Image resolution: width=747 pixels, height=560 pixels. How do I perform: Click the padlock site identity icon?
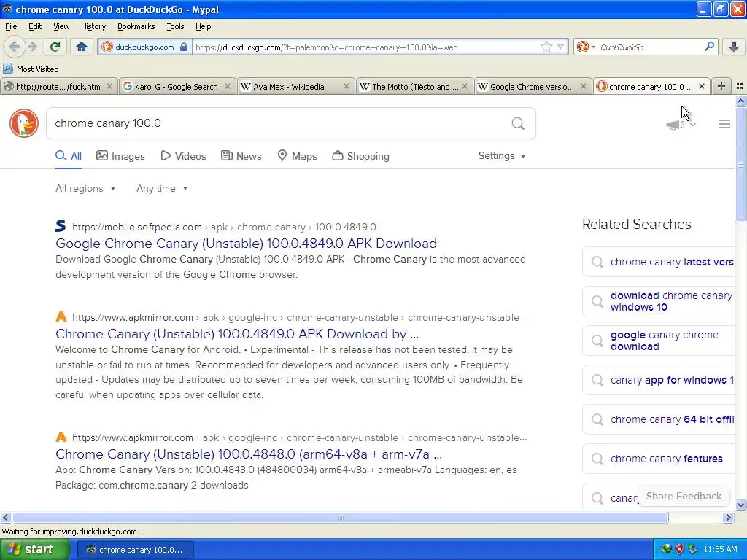(184, 47)
